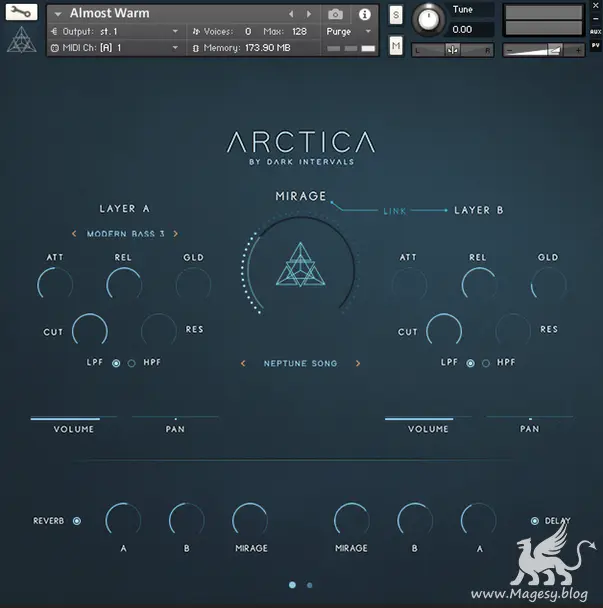
Task: Switch to first page dot
Action: (x=292, y=585)
